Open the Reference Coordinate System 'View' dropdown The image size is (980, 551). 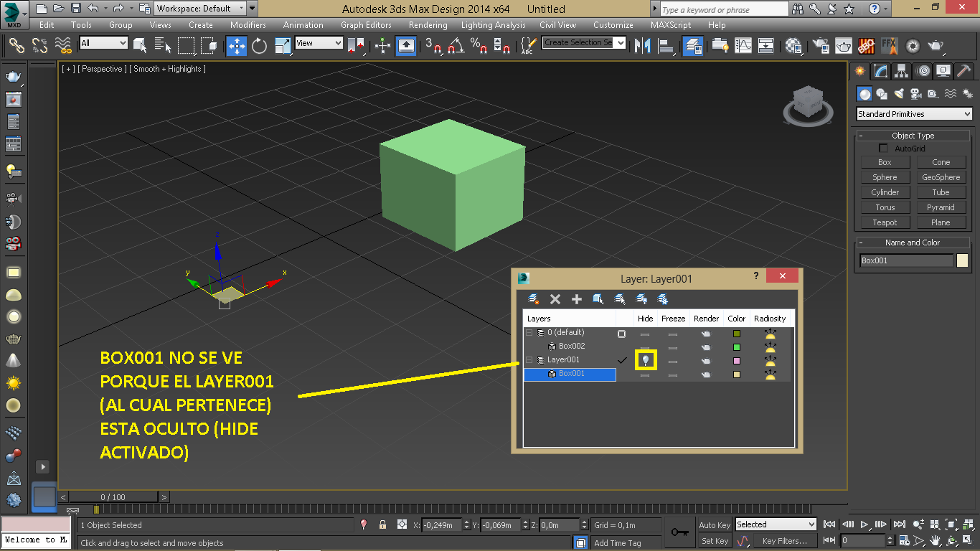click(x=319, y=43)
